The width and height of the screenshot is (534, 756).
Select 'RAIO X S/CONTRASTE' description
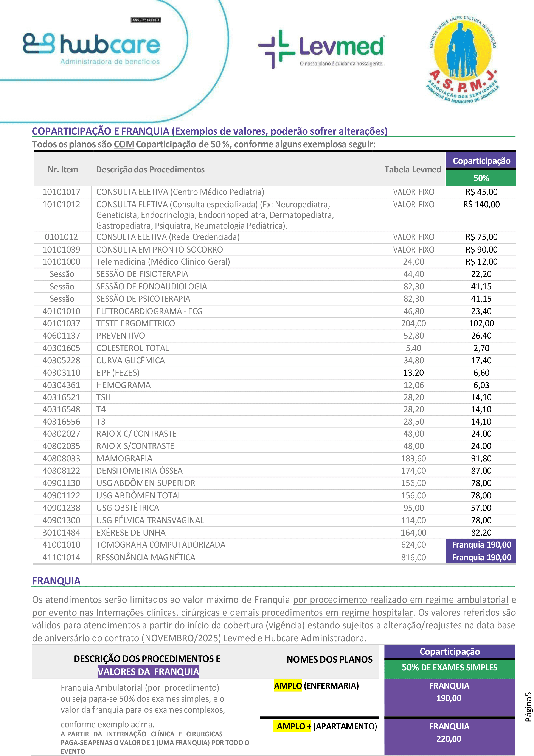click(x=135, y=446)
